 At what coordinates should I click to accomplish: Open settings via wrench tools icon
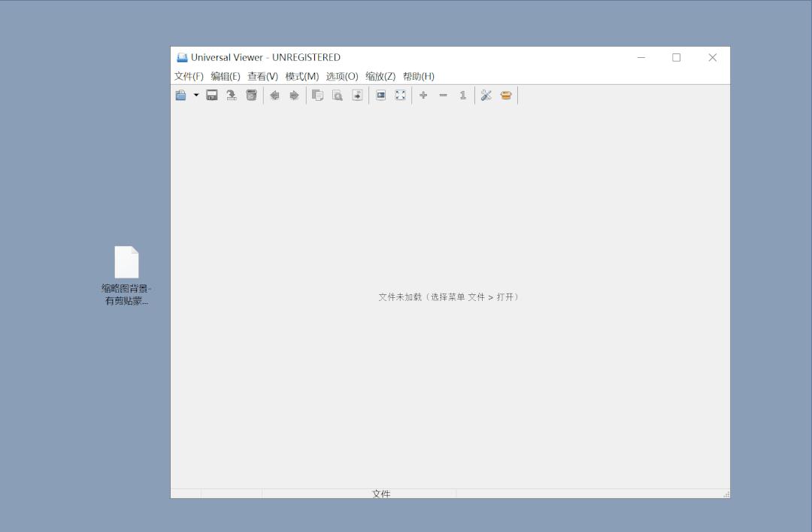point(486,95)
